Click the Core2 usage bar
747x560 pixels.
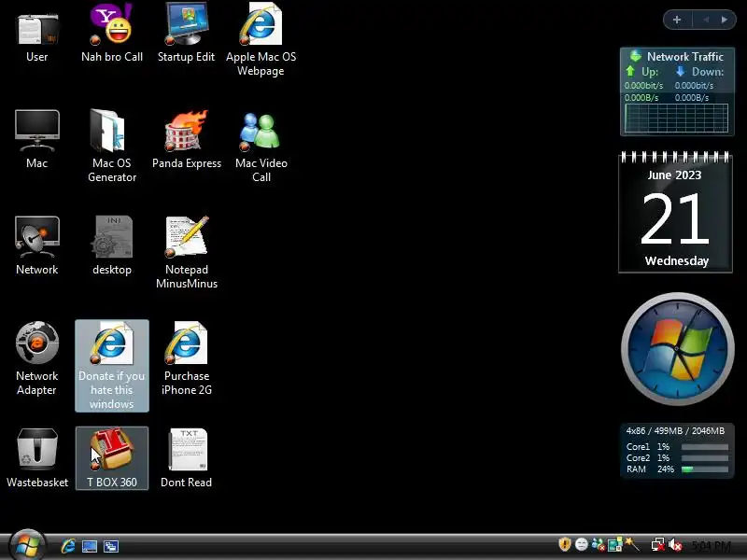click(x=705, y=458)
